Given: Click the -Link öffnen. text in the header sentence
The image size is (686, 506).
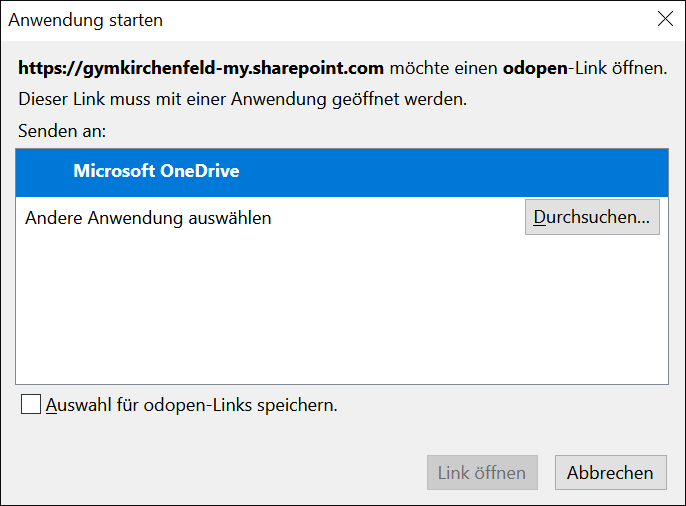Looking at the screenshot, I should click(617, 68).
